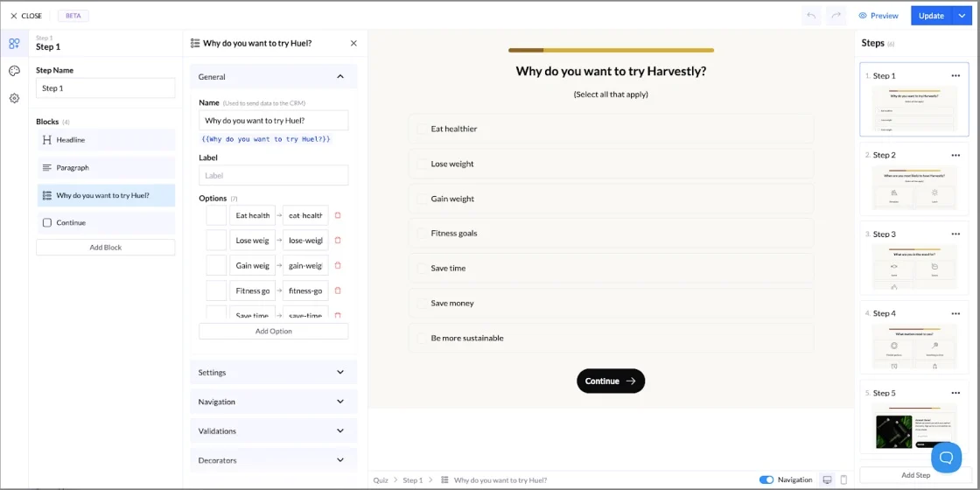Expand the Validations section
The height and width of the screenshot is (490, 980).
click(x=274, y=430)
